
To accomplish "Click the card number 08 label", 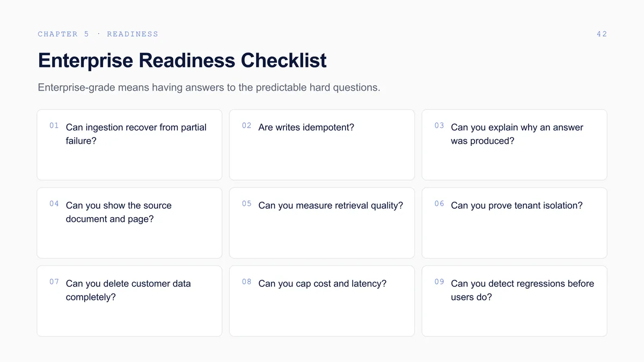I will pos(247,282).
